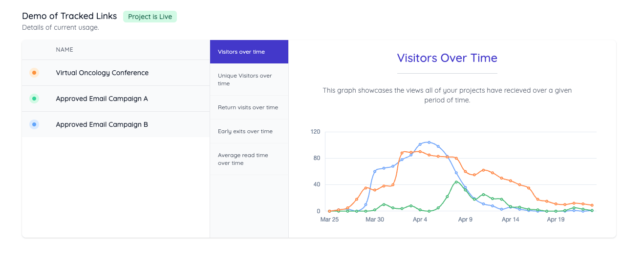
Task: Show the Return visits over time graph
Action: point(249,107)
